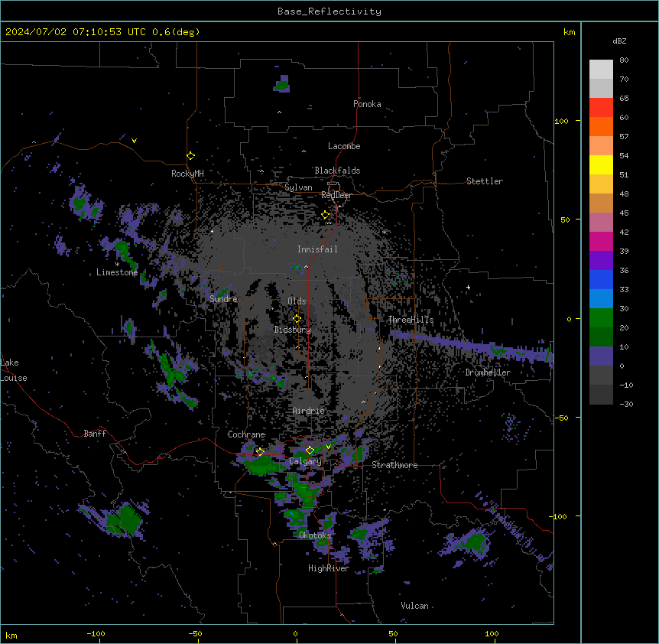Click the ThreeHills city label
659x644 pixels.
click(411, 320)
